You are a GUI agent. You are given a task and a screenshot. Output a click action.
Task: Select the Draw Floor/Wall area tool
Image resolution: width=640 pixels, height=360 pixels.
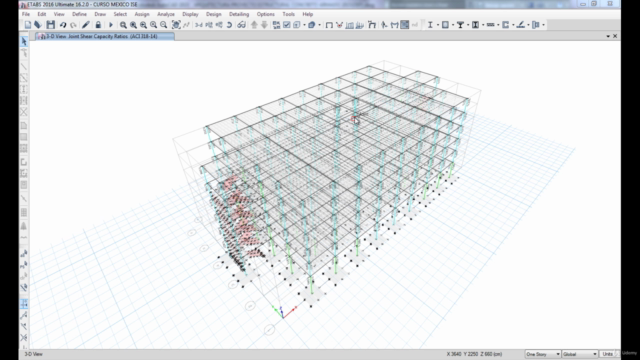click(x=24, y=125)
